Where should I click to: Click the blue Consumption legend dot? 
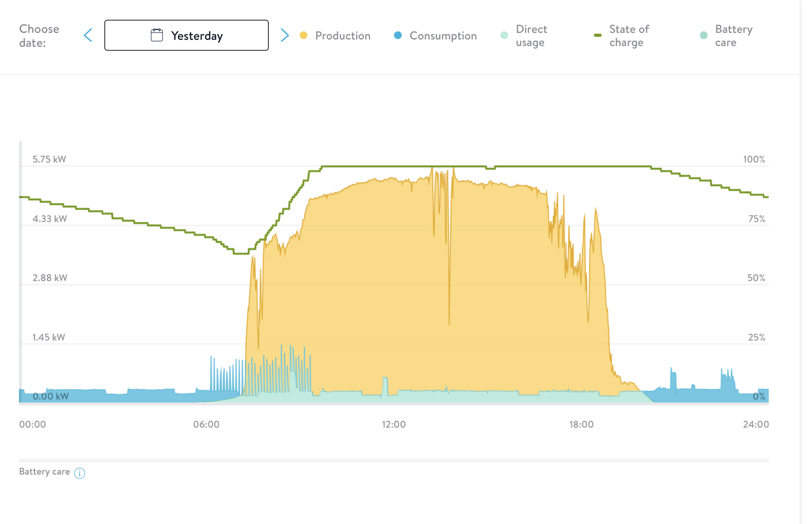click(397, 36)
